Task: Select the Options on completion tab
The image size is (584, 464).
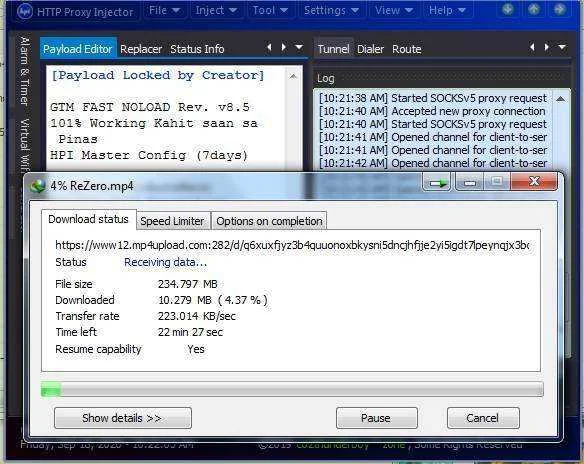Action: [269, 221]
